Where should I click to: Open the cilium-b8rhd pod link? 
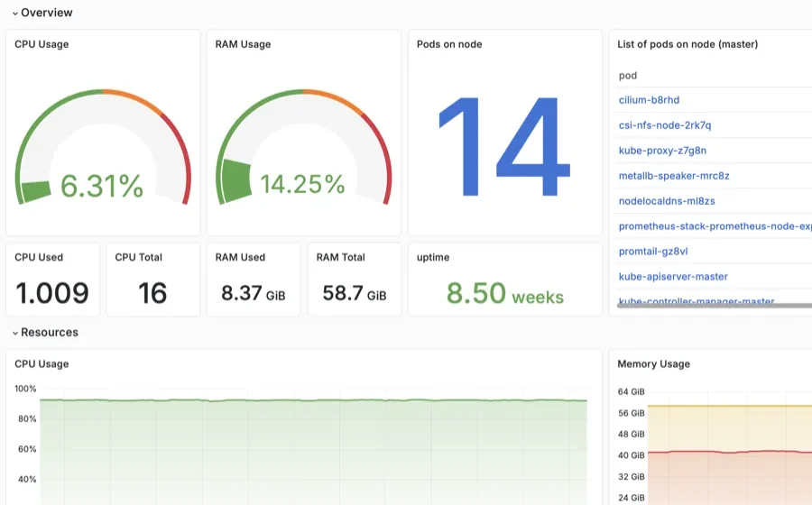(x=649, y=100)
